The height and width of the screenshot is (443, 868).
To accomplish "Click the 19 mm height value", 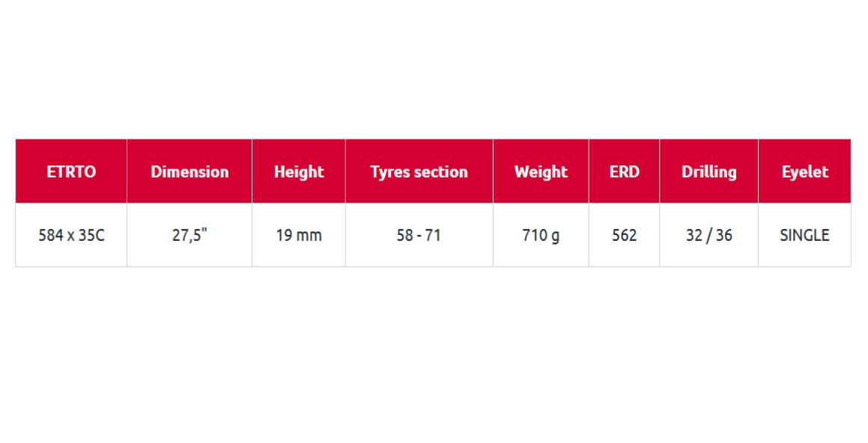I will click(299, 235).
